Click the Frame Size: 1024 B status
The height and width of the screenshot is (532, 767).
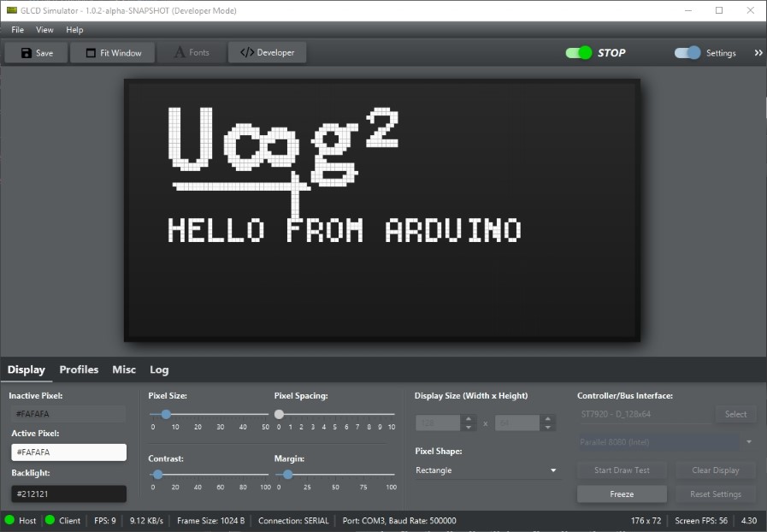point(211,520)
